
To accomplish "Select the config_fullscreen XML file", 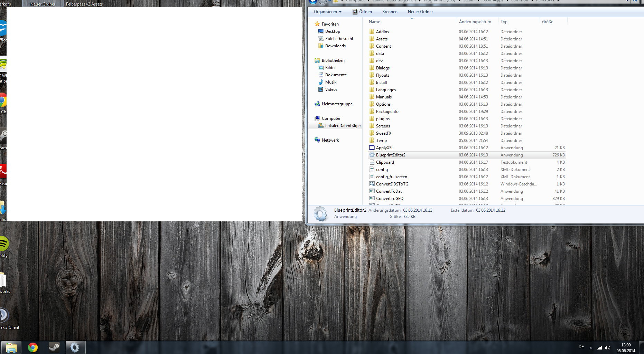I will [391, 177].
